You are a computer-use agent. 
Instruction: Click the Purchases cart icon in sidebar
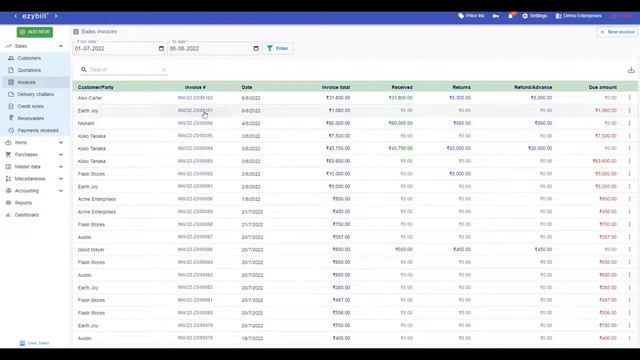8,155
